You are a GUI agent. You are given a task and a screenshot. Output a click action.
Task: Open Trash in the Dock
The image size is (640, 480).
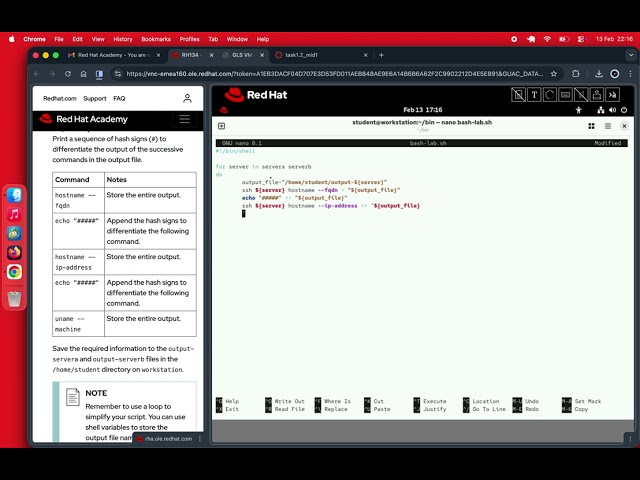14,299
